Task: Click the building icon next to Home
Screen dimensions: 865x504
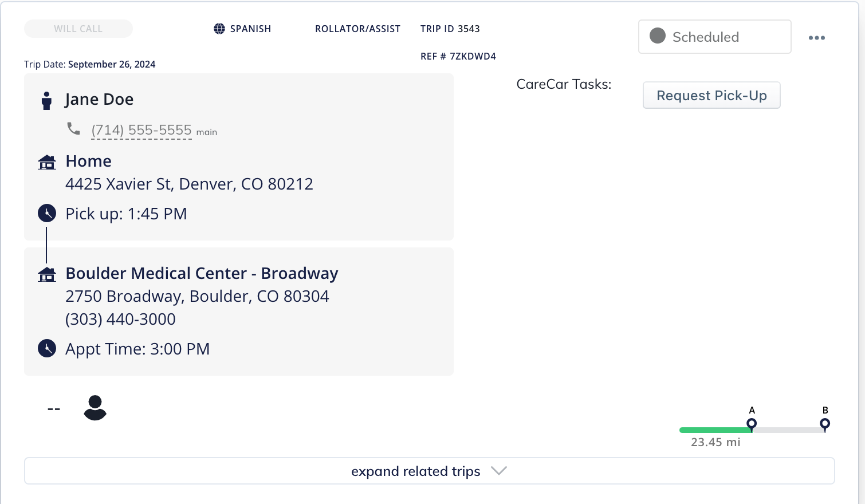Action: click(47, 162)
